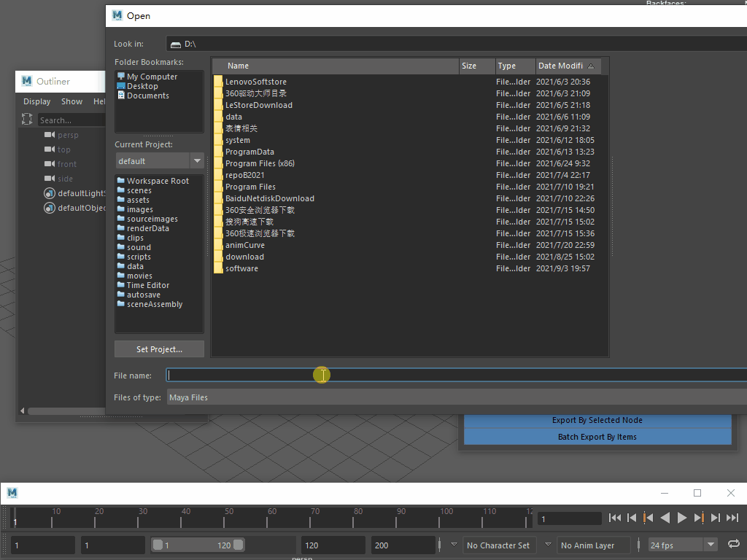
Task: Click the playback range slider bar
Action: point(197,545)
